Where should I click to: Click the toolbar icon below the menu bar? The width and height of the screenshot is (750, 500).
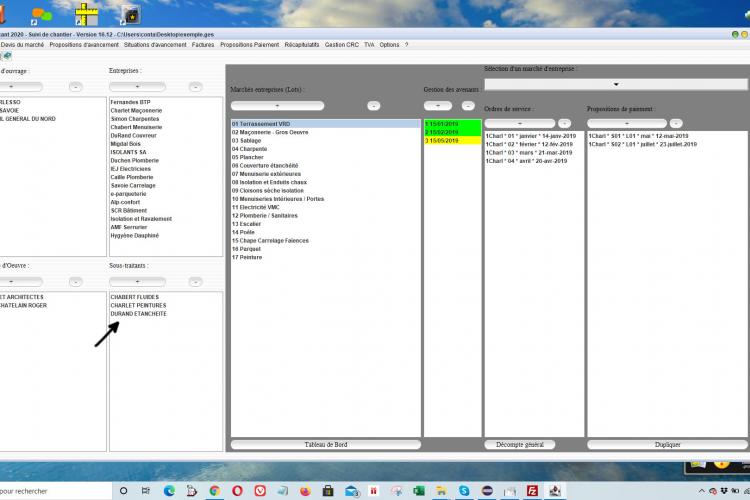coord(7,56)
